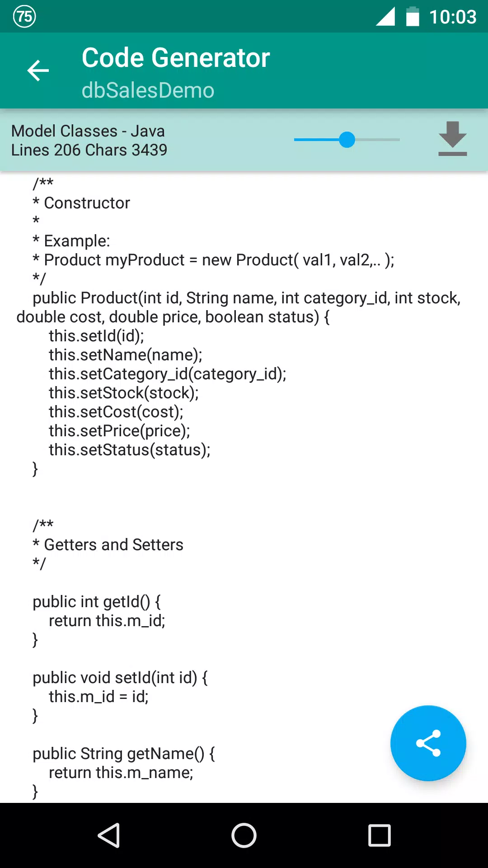The height and width of the screenshot is (868, 488).
Task: Open recent apps square button
Action: pos(380,835)
